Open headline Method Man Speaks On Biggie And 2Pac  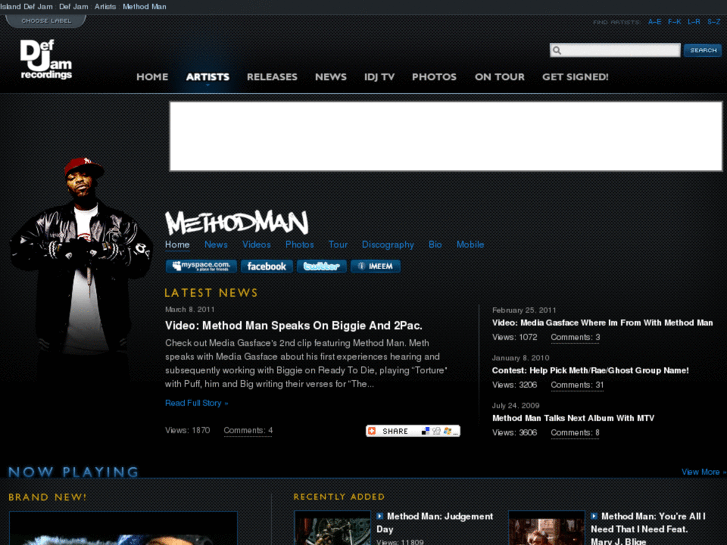[x=293, y=326]
